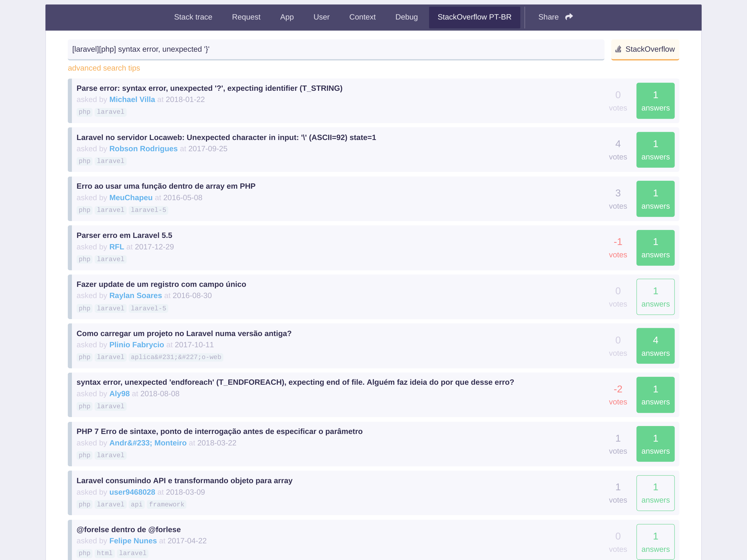Click the StackOverflow logo icon
747x560 pixels.
[618, 49]
